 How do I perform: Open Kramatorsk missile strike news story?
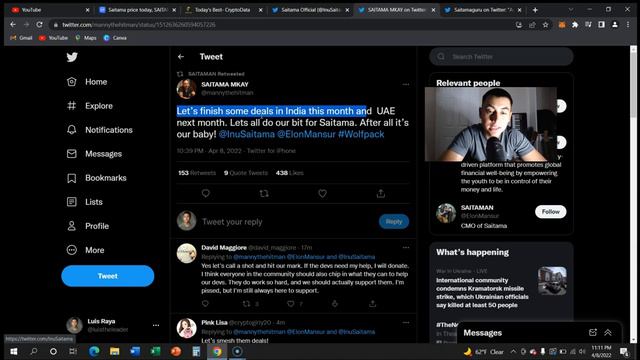(x=482, y=293)
